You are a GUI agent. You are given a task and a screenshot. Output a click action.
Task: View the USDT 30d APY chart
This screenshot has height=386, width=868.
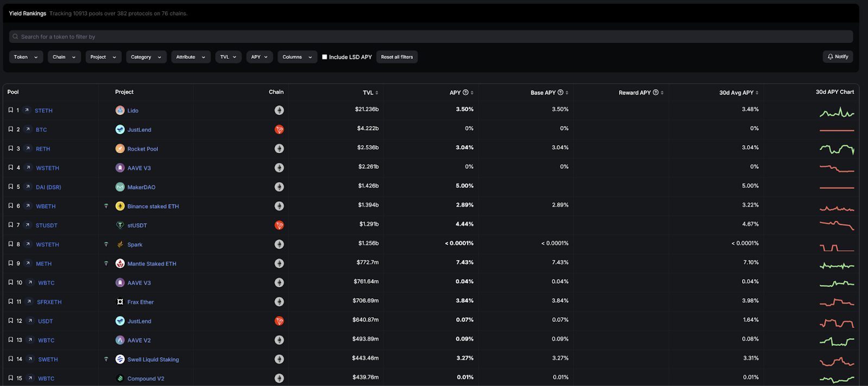tap(837, 322)
